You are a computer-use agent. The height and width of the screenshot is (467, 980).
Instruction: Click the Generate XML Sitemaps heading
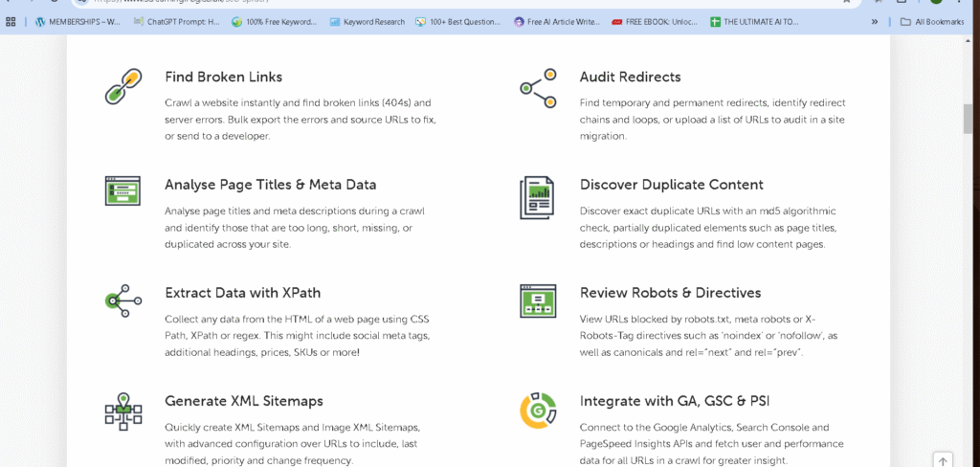point(243,401)
